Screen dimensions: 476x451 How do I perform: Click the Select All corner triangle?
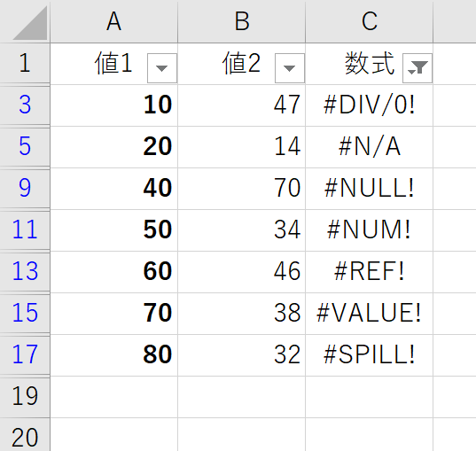click(x=30, y=23)
